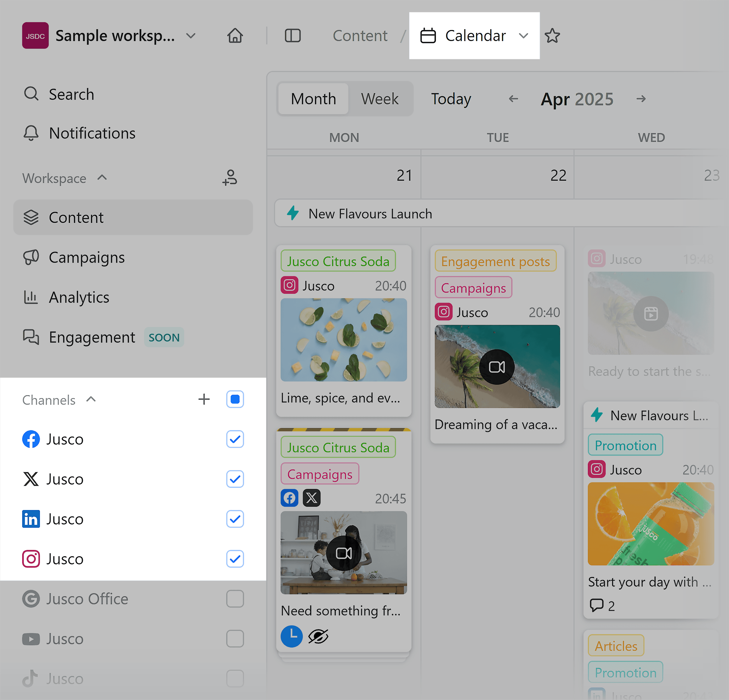This screenshot has height=700, width=729.
Task: Go to next month with the arrow
Action: point(641,99)
